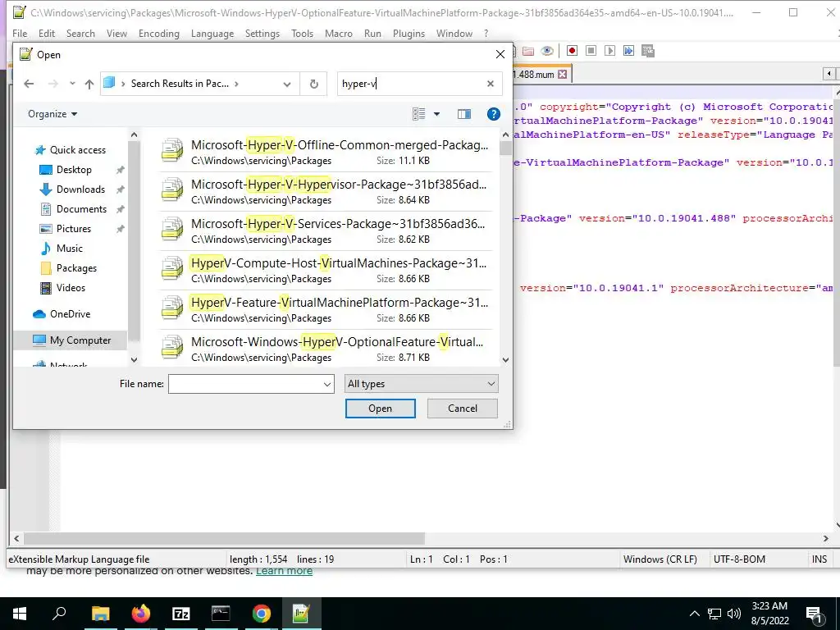Open the Language menu
Screen dimensions: 840x630
tap(212, 33)
